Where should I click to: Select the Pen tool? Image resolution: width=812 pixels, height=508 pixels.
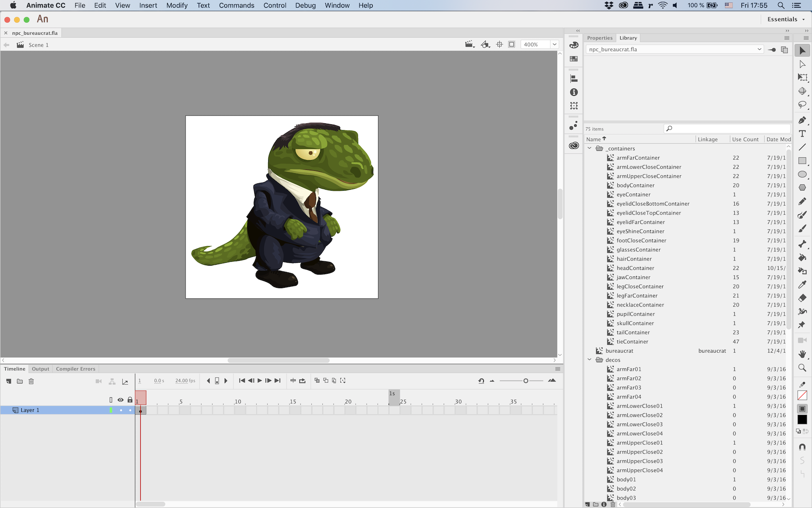tap(802, 120)
